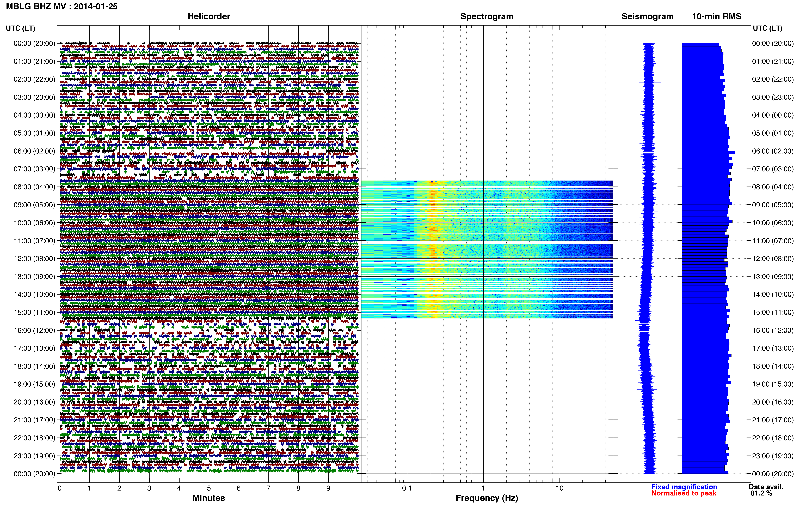Viewport: 812px width, 508px height.
Task: Click left-axis time label '21:00 (17:00)'
Action: (x=34, y=420)
